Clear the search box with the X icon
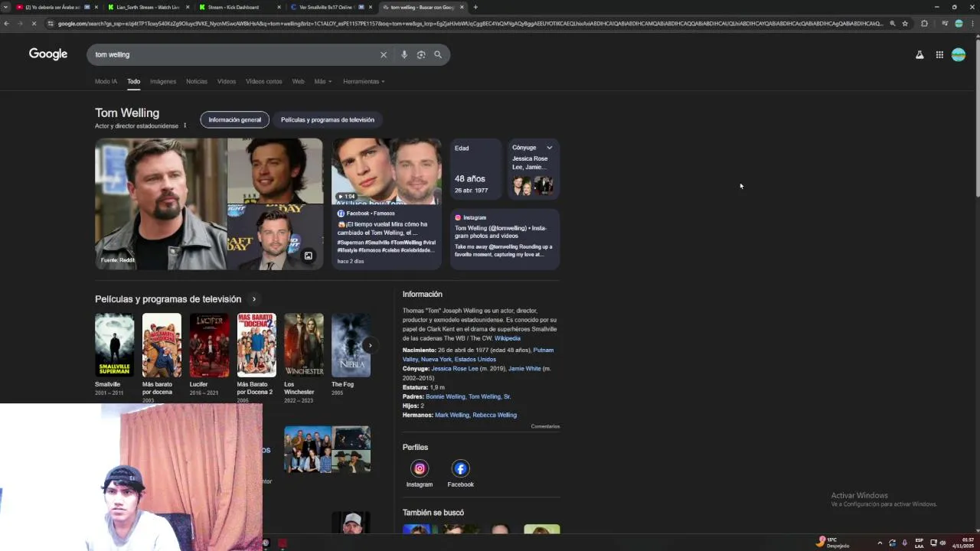This screenshot has height=551, width=980. click(x=384, y=54)
